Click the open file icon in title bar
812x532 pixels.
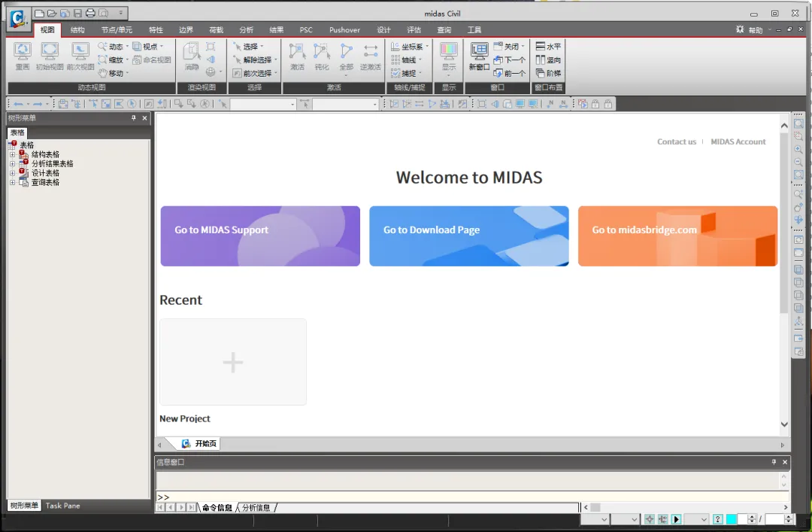pyautogui.click(x=52, y=13)
